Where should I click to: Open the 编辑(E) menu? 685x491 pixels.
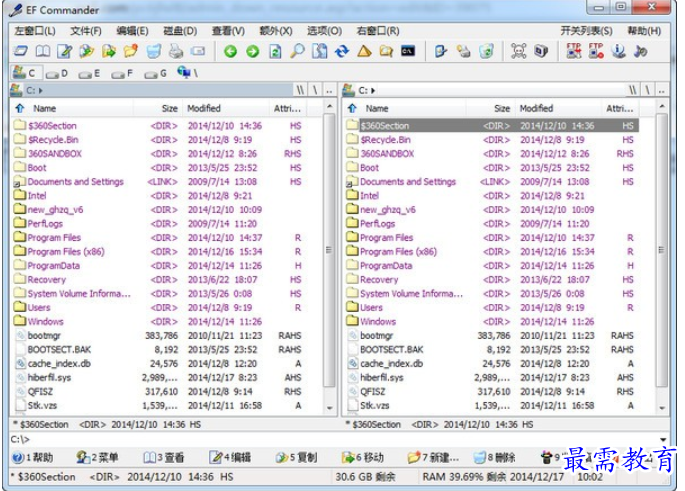click(132, 31)
